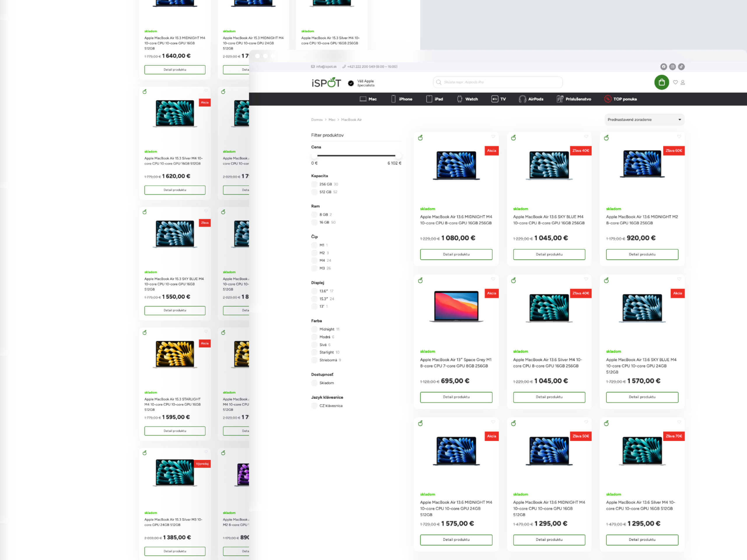The height and width of the screenshot is (560, 747).
Task: Select the Midnight color filter
Action: (x=314, y=329)
